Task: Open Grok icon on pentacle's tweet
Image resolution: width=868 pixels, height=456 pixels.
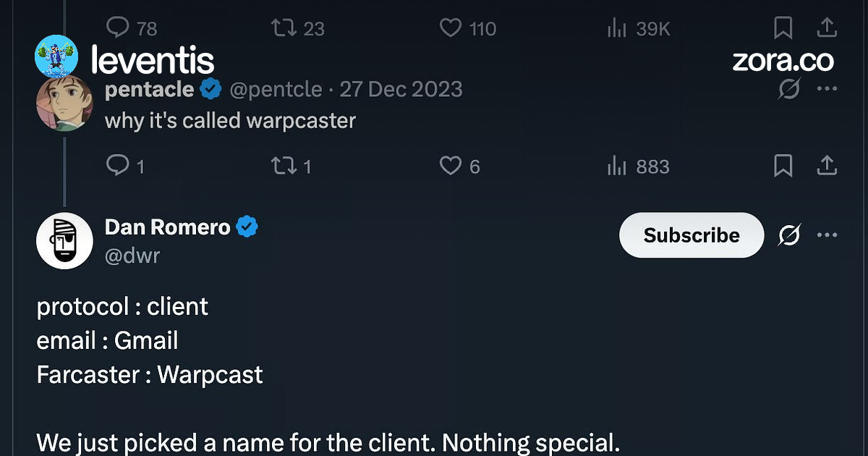Action: click(x=790, y=90)
